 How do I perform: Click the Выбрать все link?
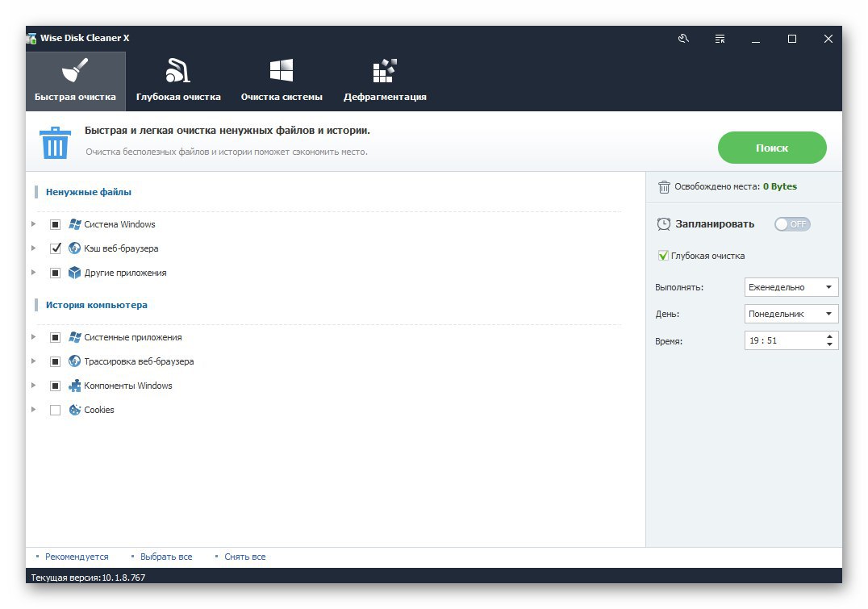[166, 557]
